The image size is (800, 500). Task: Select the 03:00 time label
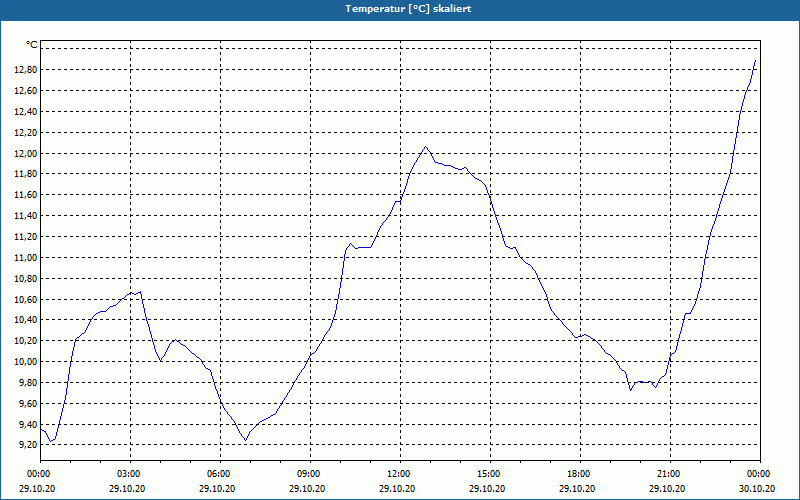(129, 474)
